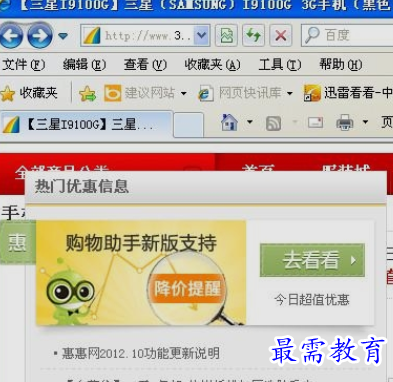Open the 迅雷看看 favorites link
This screenshot has width=393, height=382.
348,93
